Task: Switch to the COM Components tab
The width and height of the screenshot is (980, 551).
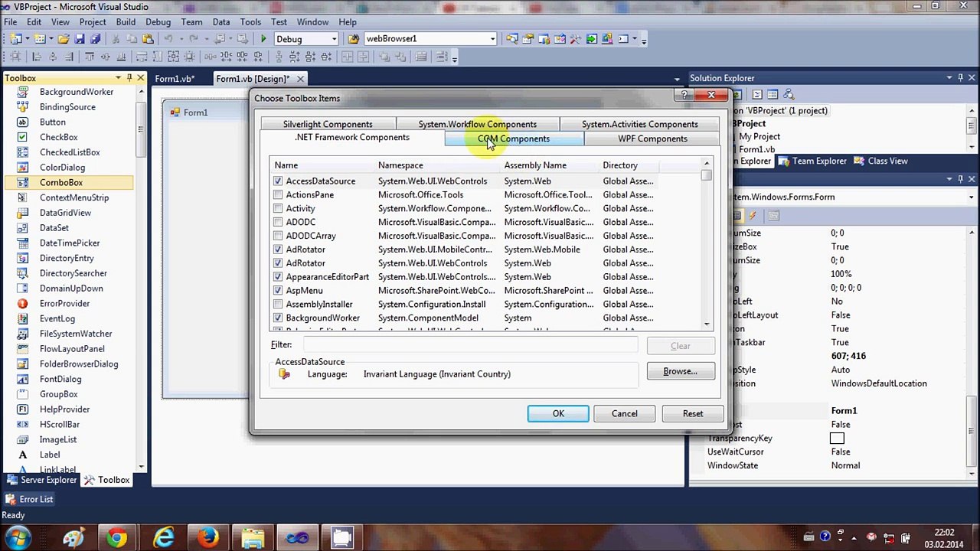Action: click(x=514, y=139)
